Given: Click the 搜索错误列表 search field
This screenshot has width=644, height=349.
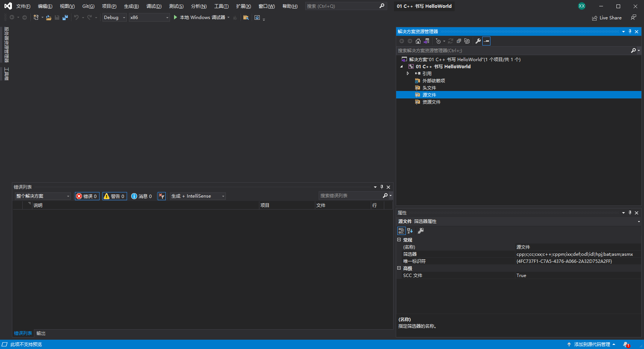Looking at the screenshot, I should (x=350, y=196).
